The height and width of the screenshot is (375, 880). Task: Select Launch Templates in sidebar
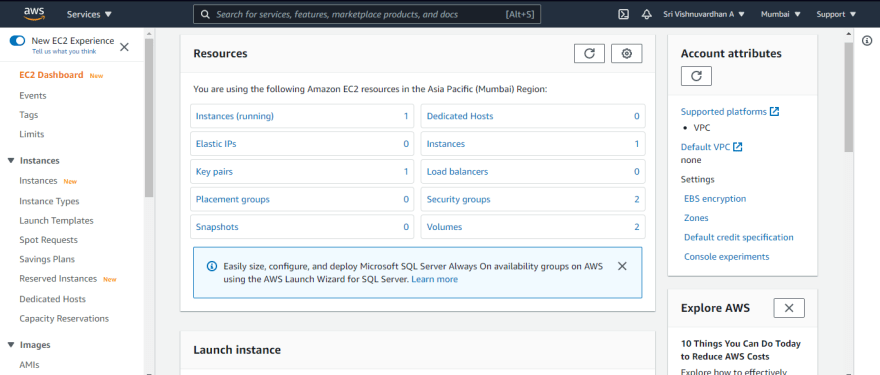56,221
